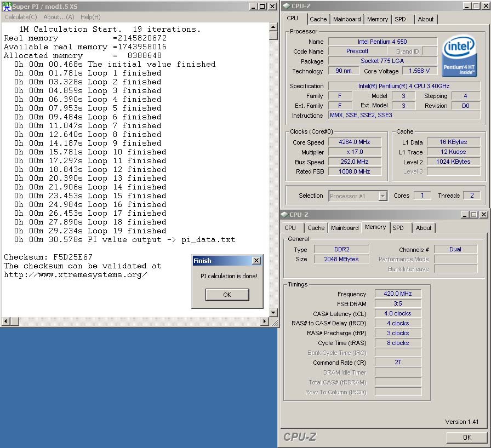Viewport: 491px width, 448px height.
Task: Close the upper CPU-Z window
Action: click(485, 6)
